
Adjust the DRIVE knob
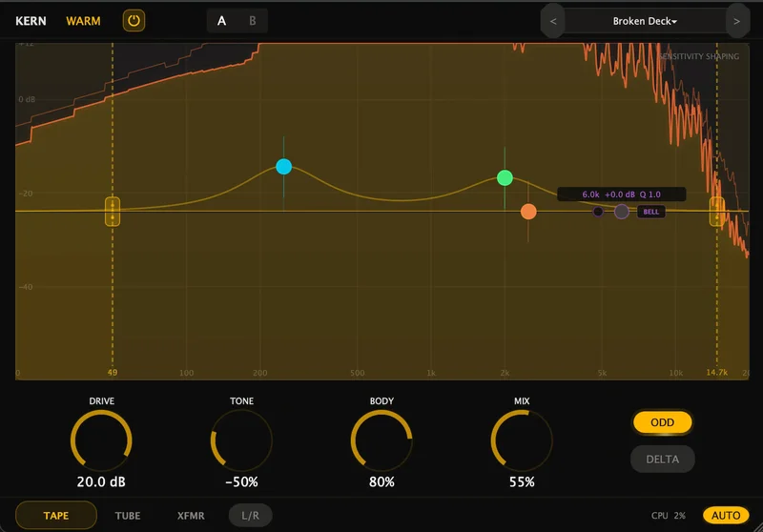pos(101,440)
